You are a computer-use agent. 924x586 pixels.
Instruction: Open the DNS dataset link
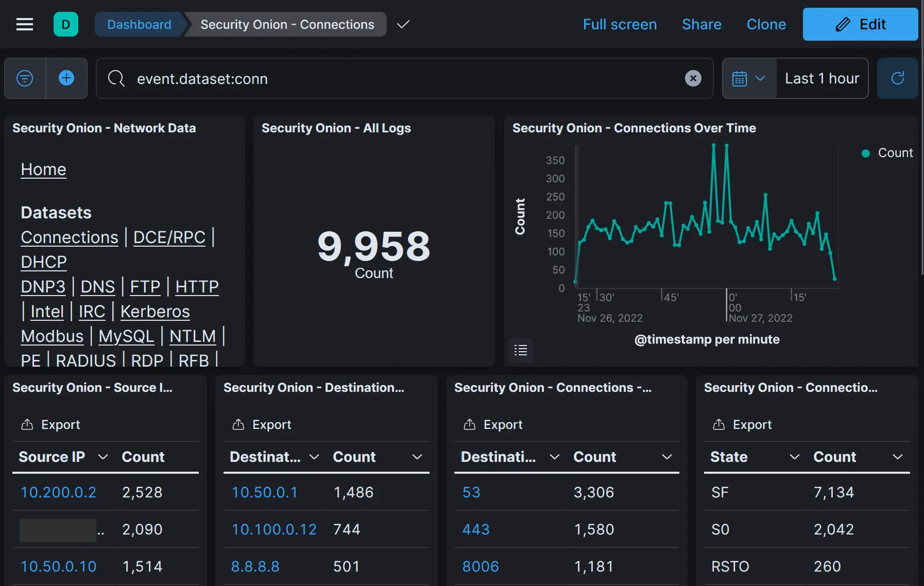coord(97,286)
